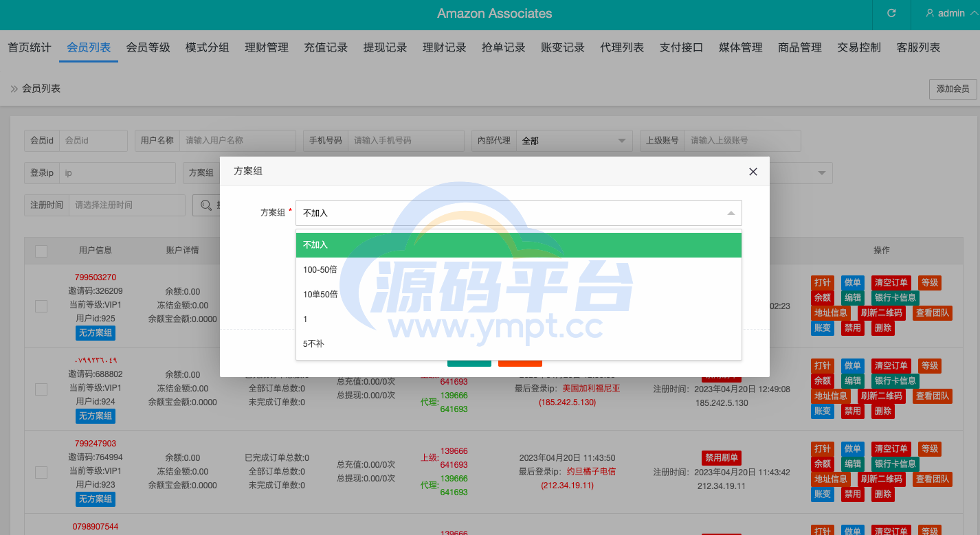Screen dimensions: 980x535
Task: Open the 内部代理 dropdown showing 全部
Action: click(x=575, y=140)
